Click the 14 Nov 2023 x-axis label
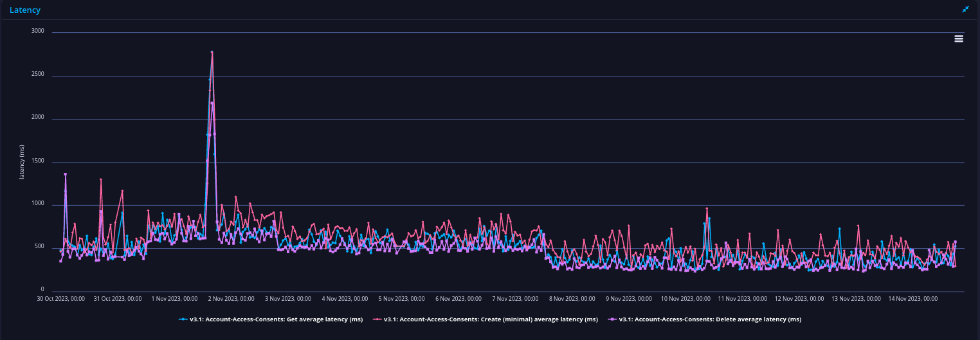980x340 pixels. [x=913, y=299]
